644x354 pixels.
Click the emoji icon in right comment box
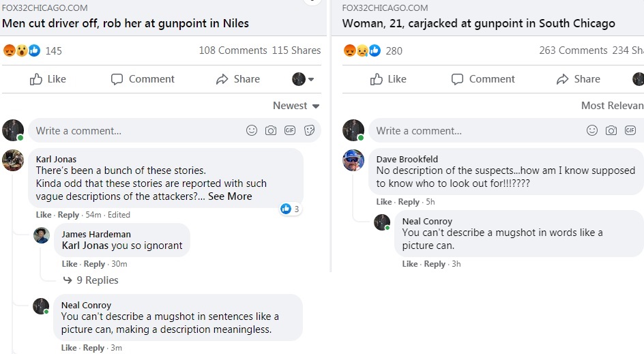point(592,130)
